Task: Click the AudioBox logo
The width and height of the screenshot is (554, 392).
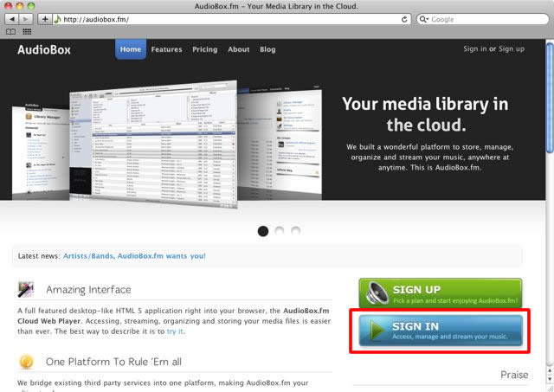Action: coord(44,50)
